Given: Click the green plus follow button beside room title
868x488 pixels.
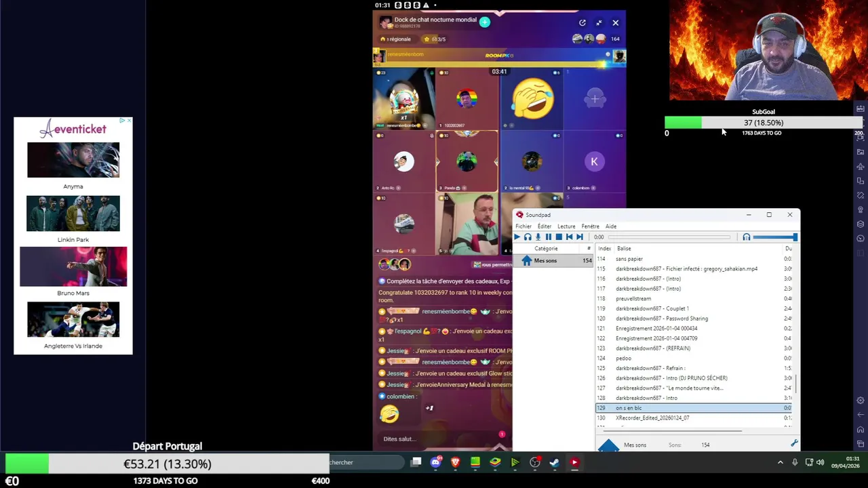Looking at the screenshot, I should coord(485,22).
